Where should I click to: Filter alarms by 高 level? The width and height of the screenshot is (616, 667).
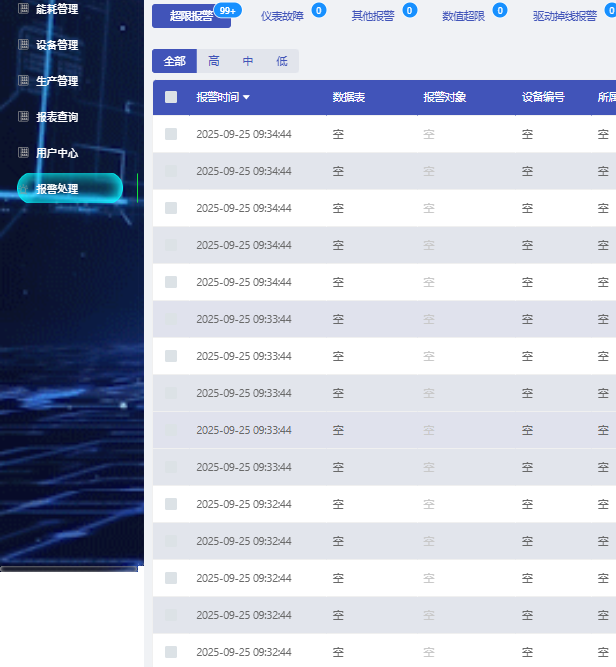pos(214,61)
